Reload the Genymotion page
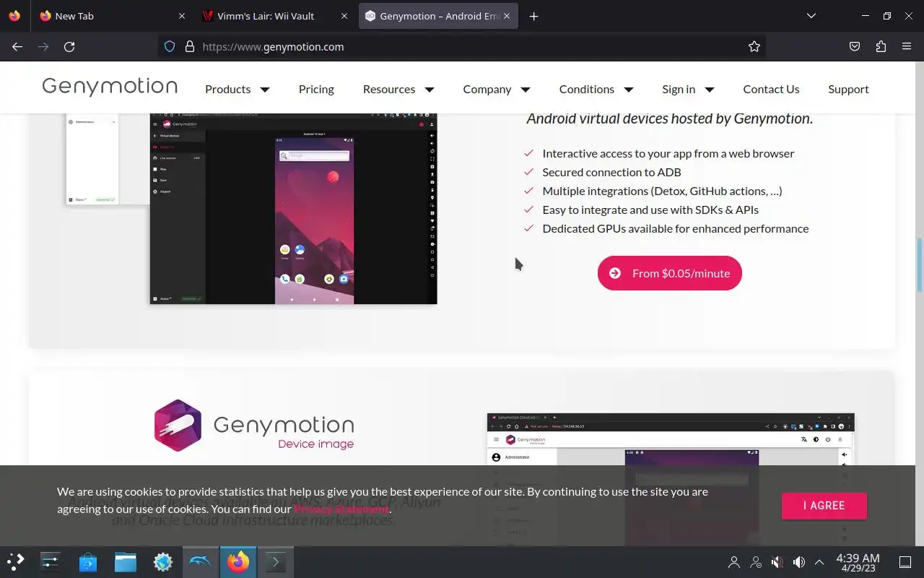 pos(69,46)
